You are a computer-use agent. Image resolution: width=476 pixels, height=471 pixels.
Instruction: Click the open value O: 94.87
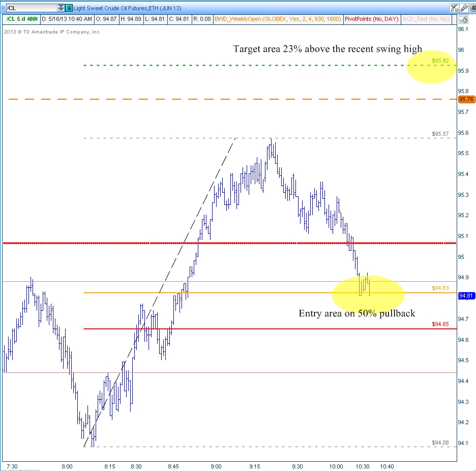[x=106, y=19]
